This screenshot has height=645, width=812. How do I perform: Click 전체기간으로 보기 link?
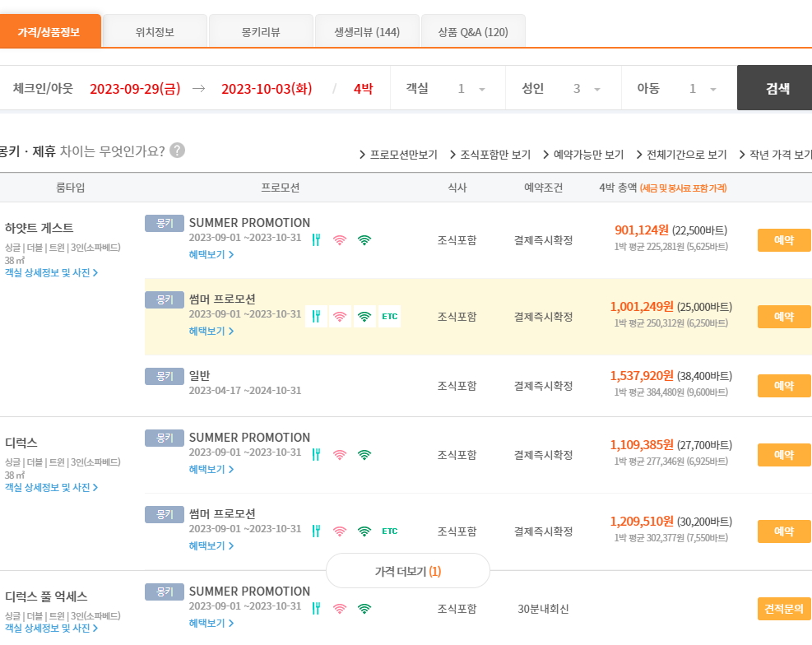tap(681, 155)
